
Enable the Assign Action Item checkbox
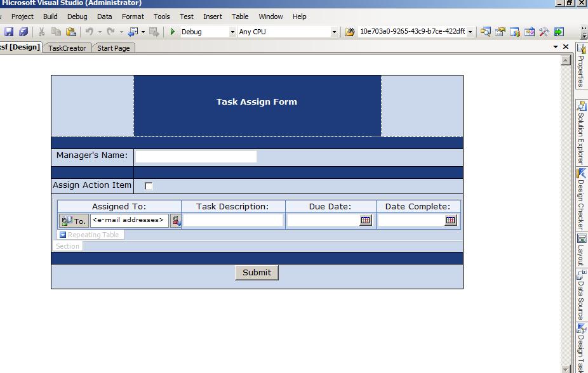(x=148, y=185)
